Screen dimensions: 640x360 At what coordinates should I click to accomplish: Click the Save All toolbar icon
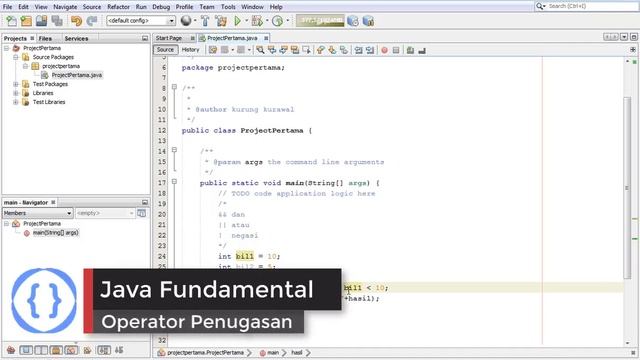(57, 21)
